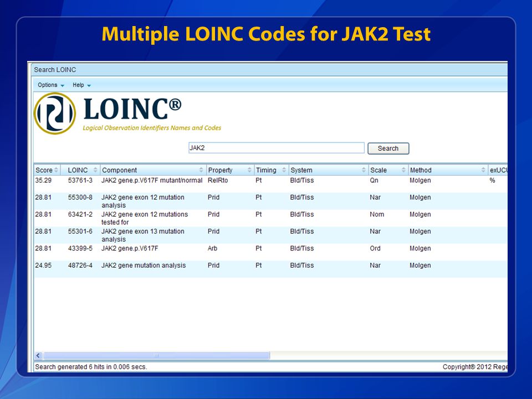Click score value 24.95
532x399 pixels.
click(x=43, y=265)
